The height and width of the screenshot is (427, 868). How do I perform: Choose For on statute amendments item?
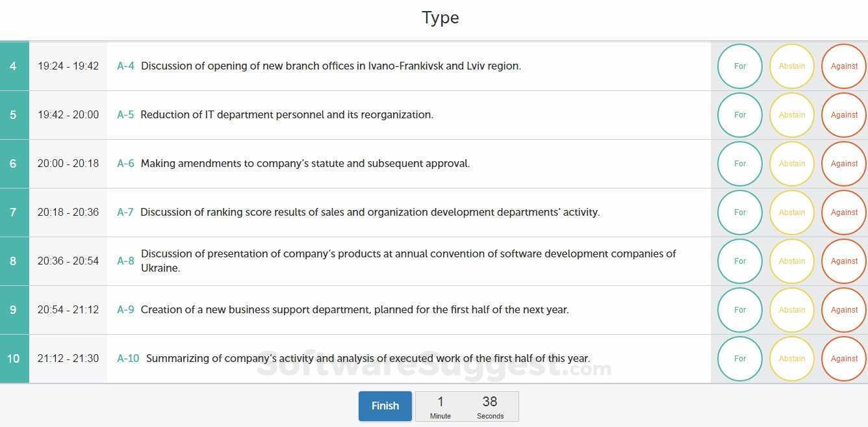[x=739, y=164]
